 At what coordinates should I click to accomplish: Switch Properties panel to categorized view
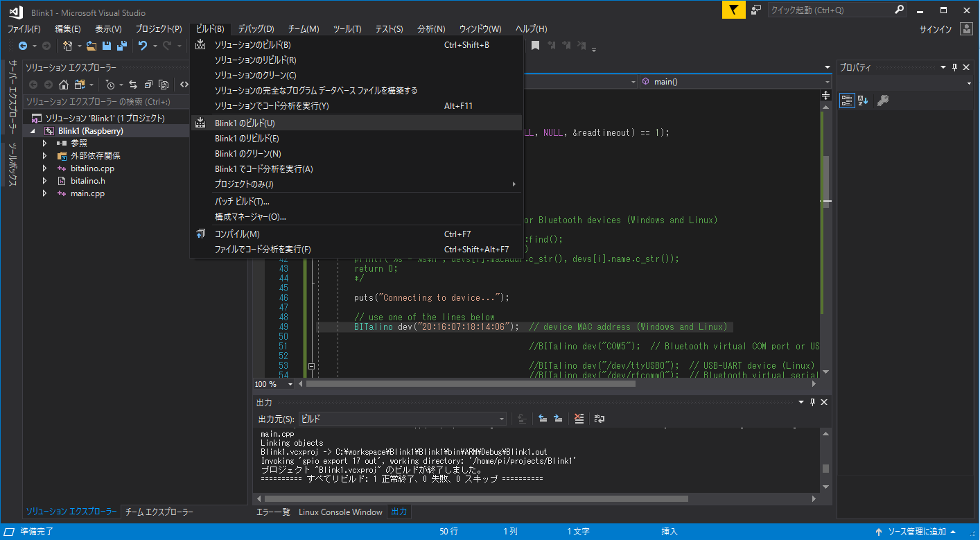847,101
